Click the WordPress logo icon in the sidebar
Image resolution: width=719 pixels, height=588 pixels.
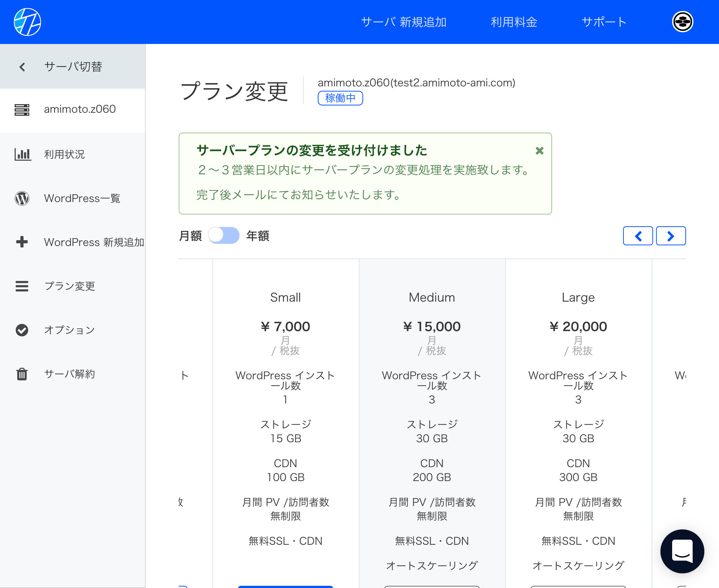[x=22, y=198]
